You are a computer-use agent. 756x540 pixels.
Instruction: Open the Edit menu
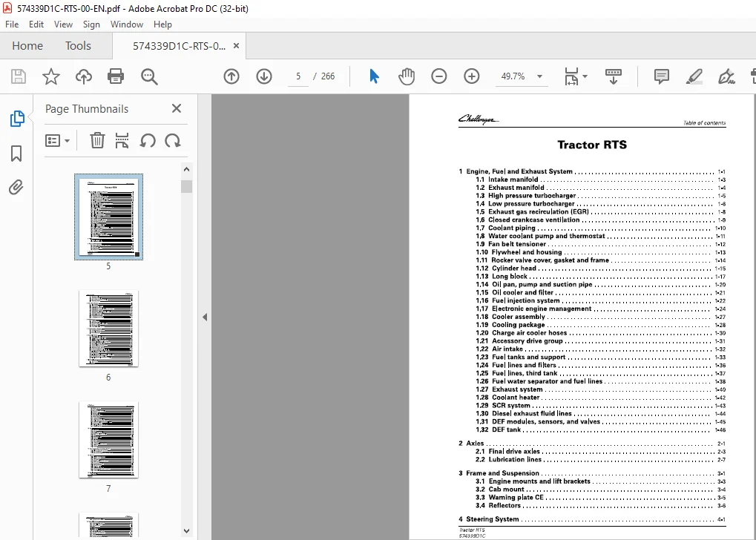click(36, 24)
